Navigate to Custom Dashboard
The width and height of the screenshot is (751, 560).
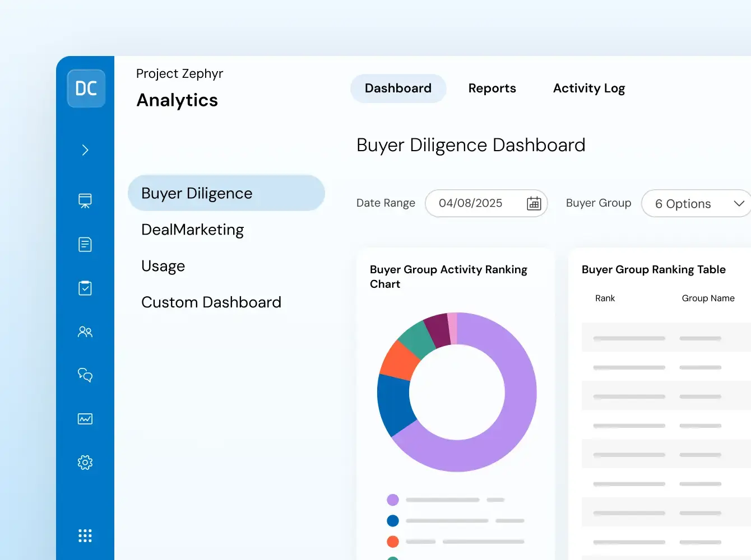click(211, 302)
